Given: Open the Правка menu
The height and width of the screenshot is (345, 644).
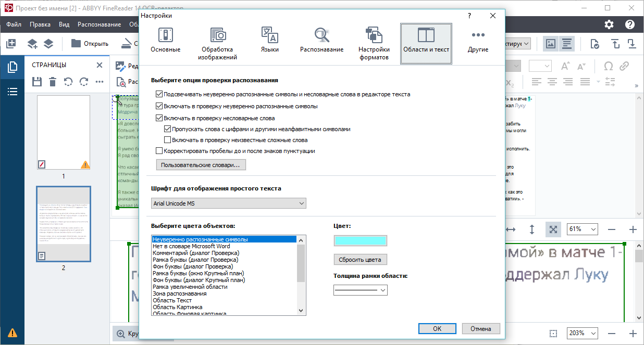Looking at the screenshot, I should [40, 24].
